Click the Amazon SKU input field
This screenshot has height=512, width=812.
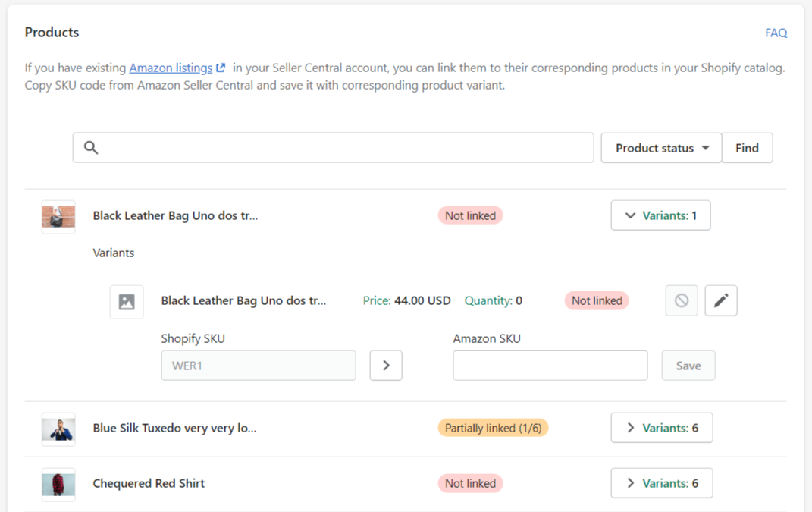pyautogui.click(x=550, y=366)
